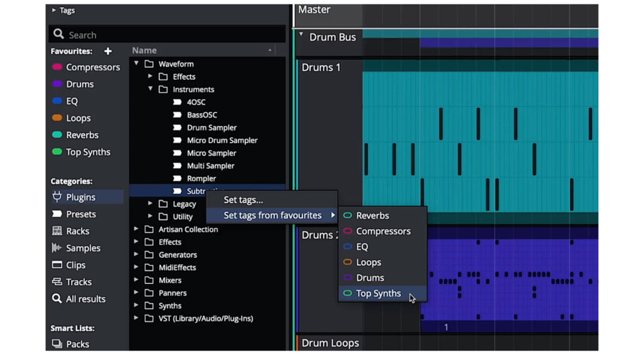Viewport: 644px width, 355px height.
Task: Click the Drums 1 teal MIDI clip
Action: [x=480, y=141]
